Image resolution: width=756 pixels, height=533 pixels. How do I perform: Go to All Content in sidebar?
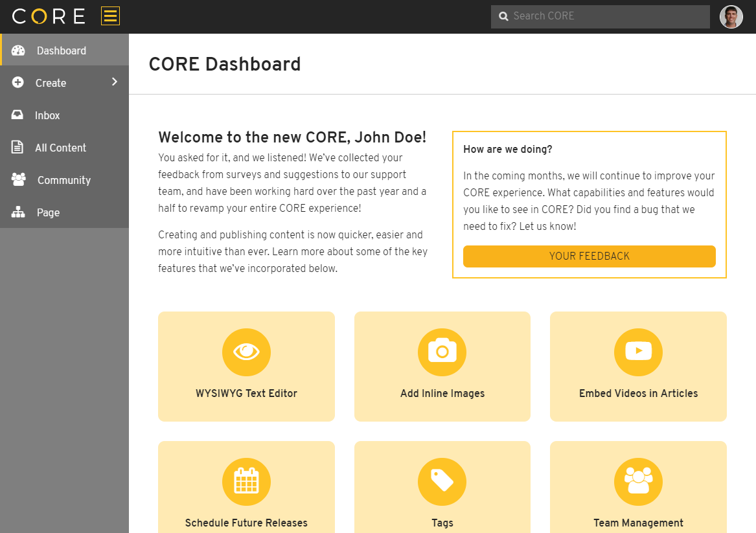pyautogui.click(x=60, y=148)
